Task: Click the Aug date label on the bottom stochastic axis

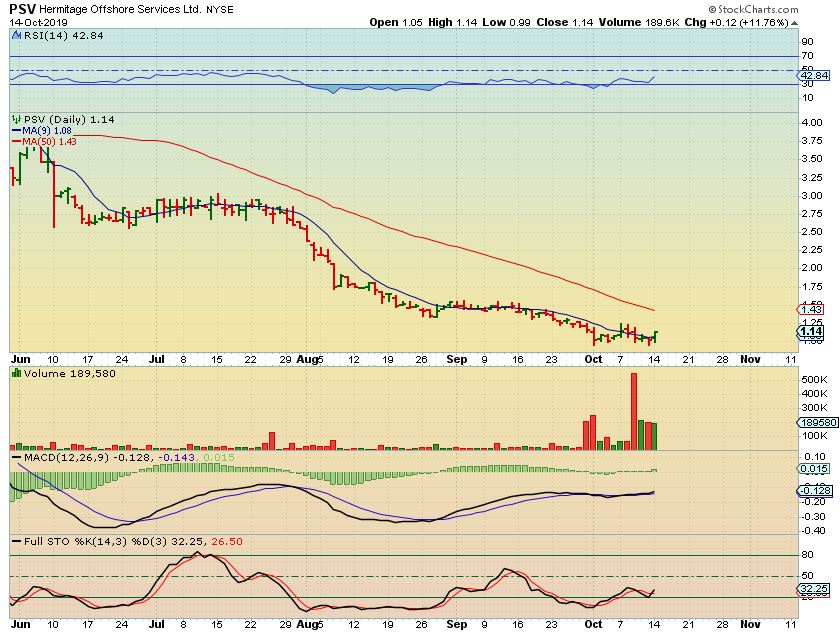Action: coord(307,625)
